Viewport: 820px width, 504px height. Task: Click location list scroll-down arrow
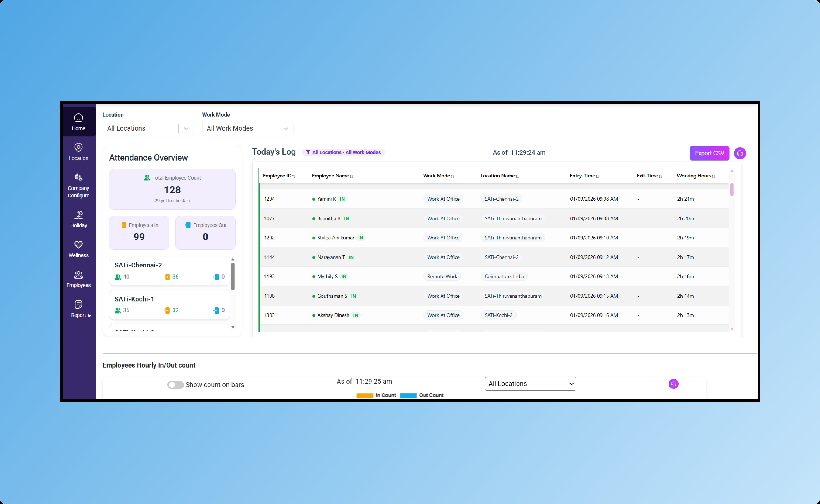click(x=233, y=327)
